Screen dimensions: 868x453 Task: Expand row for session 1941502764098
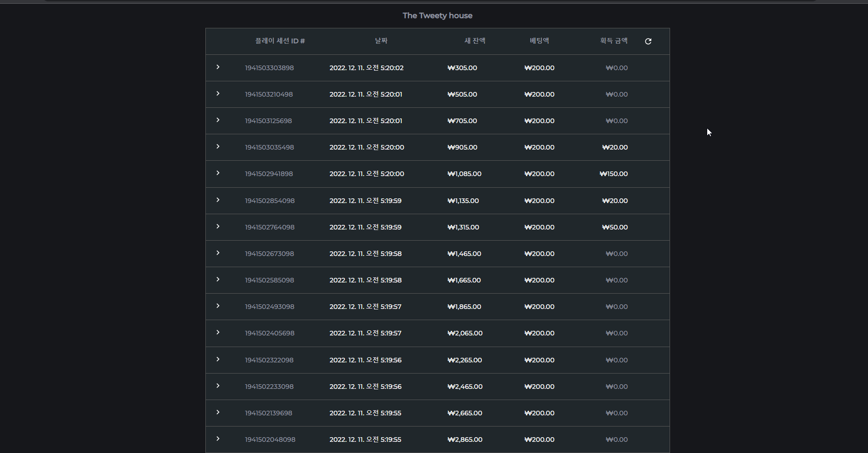coord(218,227)
